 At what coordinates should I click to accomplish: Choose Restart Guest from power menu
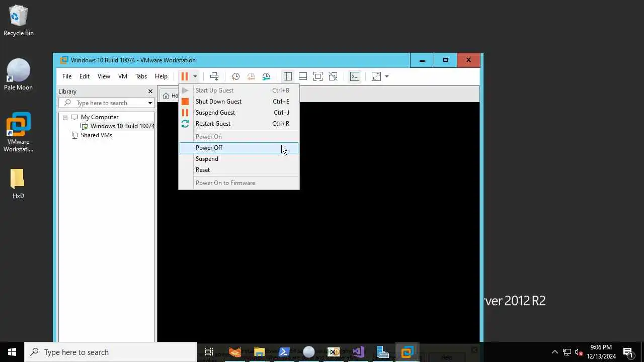[x=239, y=124]
